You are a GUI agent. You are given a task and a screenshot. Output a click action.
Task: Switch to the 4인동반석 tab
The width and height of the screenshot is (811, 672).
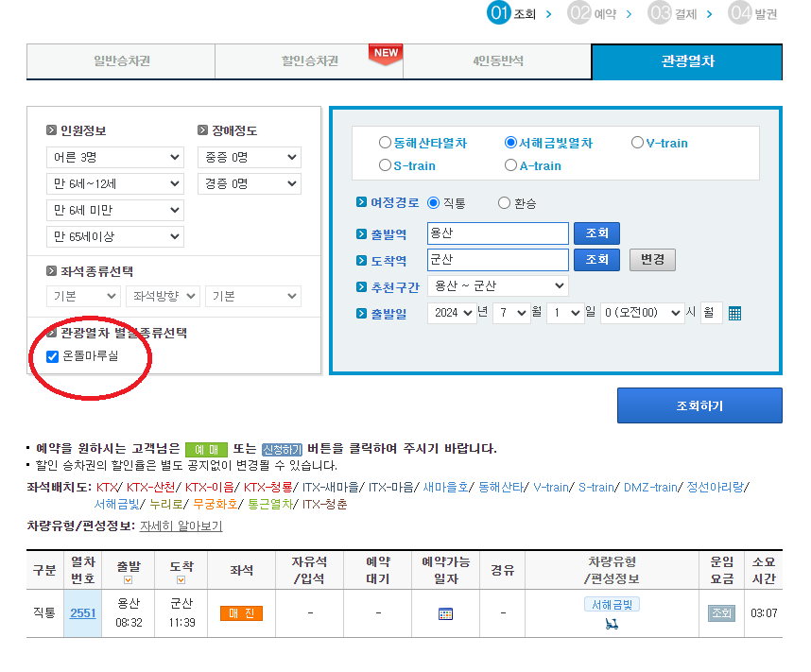[x=497, y=61]
